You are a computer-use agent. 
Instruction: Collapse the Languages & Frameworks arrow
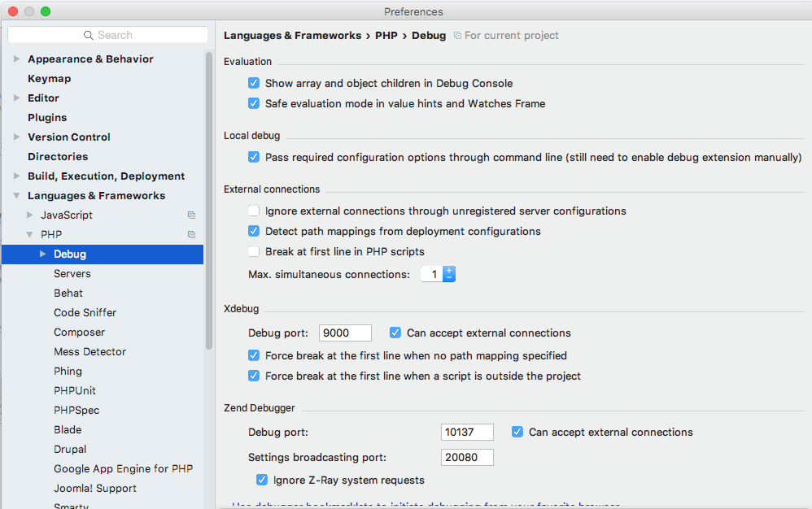point(16,195)
